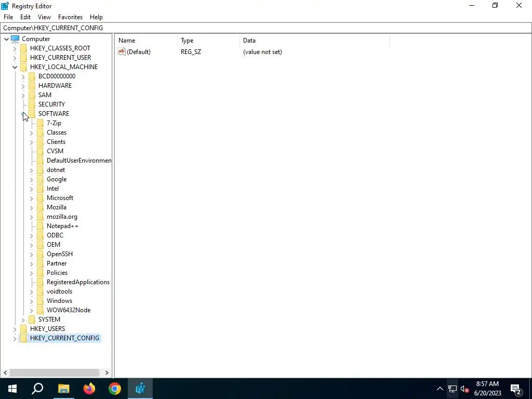The height and width of the screenshot is (399, 532).
Task: Launch Chrome from taskbar
Action: [x=115, y=389]
